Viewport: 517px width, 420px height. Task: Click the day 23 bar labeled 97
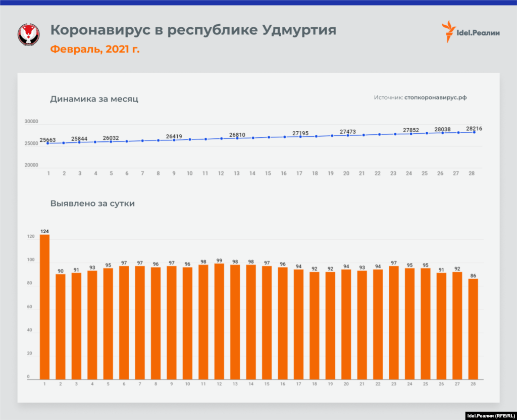(394, 323)
